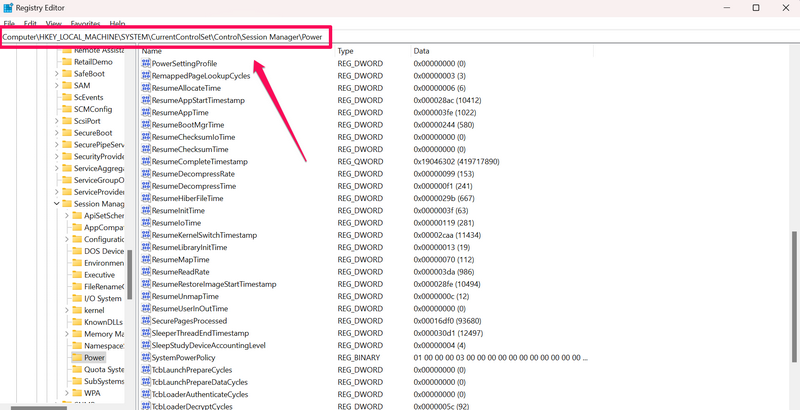Click the SystemPowerPolicy binary value icon
Screen dimensions: 800x410
pyautogui.click(x=146, y=357)
